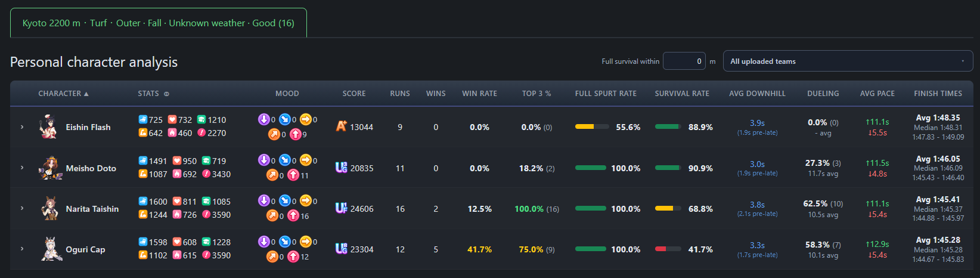Screen dimensions: 980x278
Task: Click the Full survival within input field
Action: click(684, 61)
